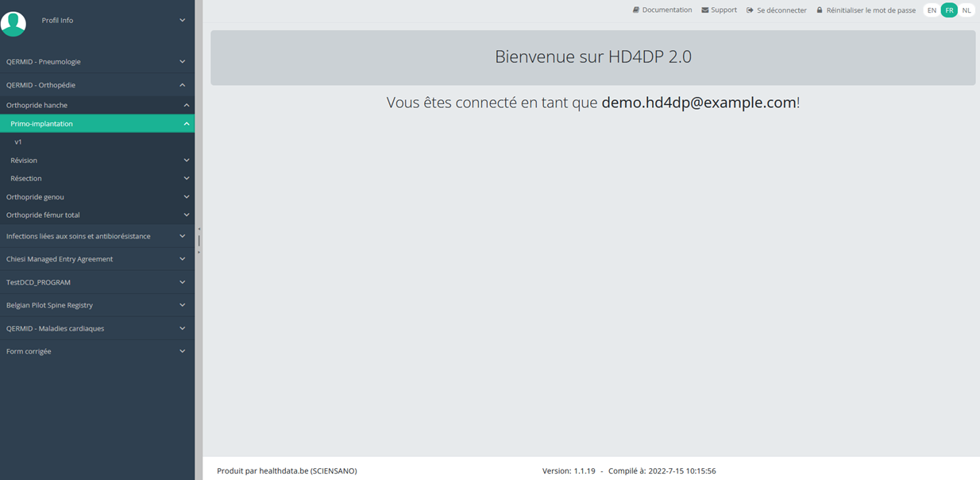Click the Se déconnecter link
Image resolution: width=980 pixels, height=480 pixels.
[x=781, y=10]
